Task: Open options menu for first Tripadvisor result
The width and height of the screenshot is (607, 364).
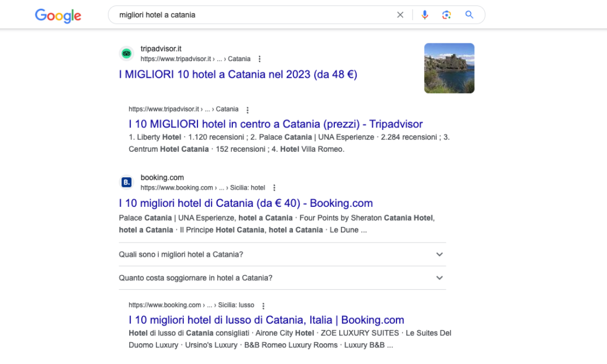Action: pos(260,59)
